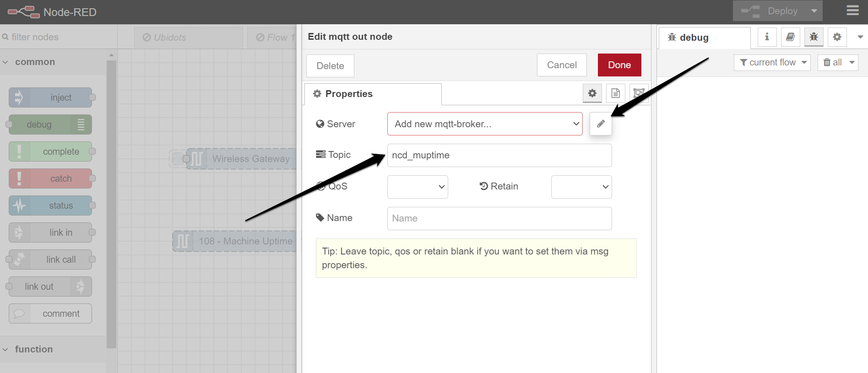
Task: Open the help book sidebar icon
Action: [x=790, y=37]
